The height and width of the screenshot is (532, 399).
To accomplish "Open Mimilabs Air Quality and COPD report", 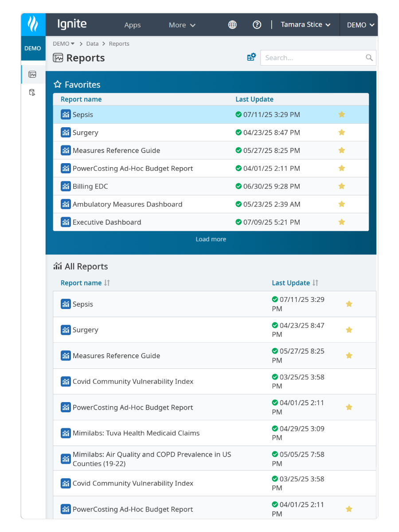I will [152, 459].
